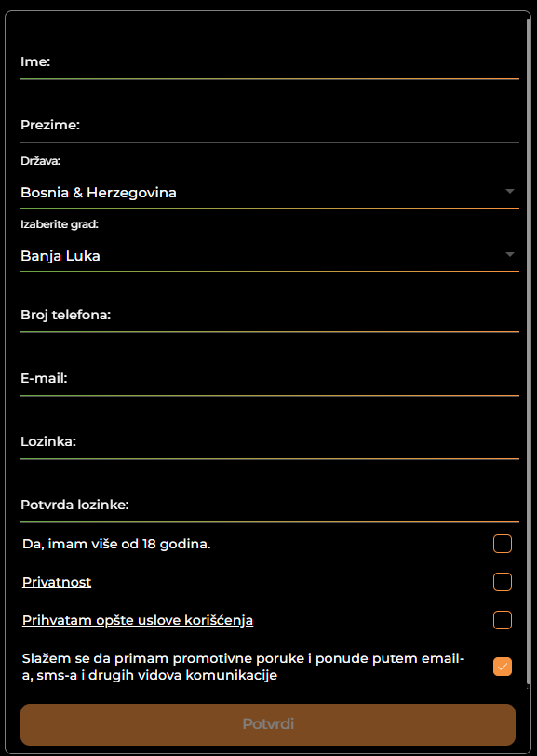Check "Prihvatam opšte uslove korišćenja" box

pos(503,620)
